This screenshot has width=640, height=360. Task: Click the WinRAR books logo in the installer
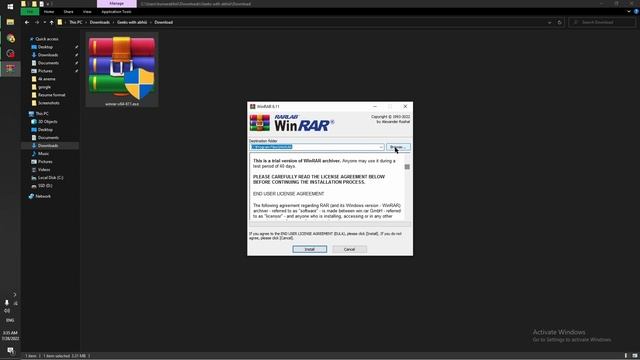pos(260,123)
